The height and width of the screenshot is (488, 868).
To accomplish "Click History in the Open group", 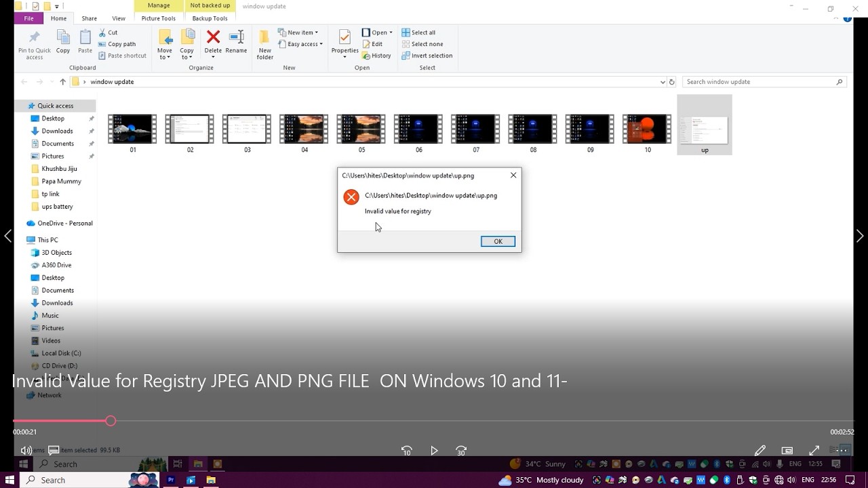I will pyautogui.click(x=376, y=56).
